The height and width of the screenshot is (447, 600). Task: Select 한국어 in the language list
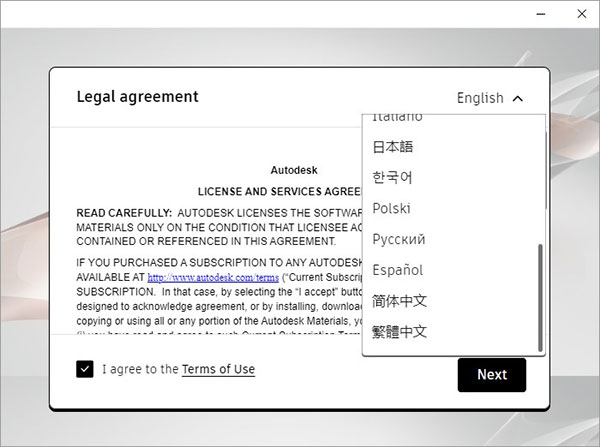point(392,178)
